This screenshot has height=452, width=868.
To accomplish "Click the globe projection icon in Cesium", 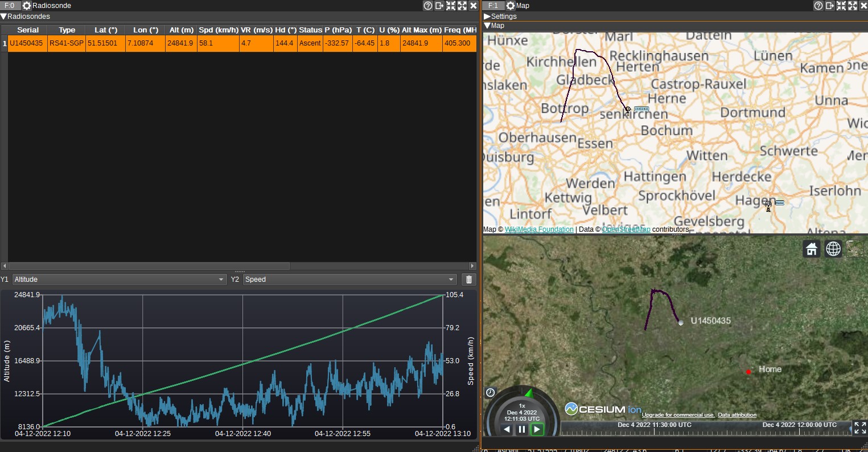I will click(833, 249).
